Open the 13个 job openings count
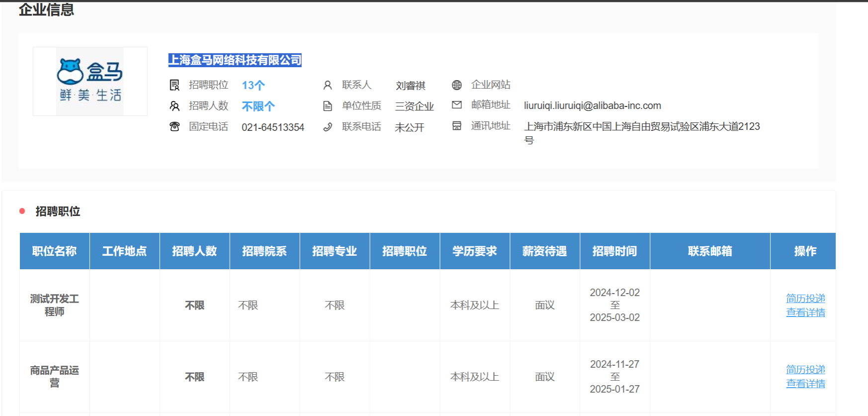868x416 pixels. (253, 86)
